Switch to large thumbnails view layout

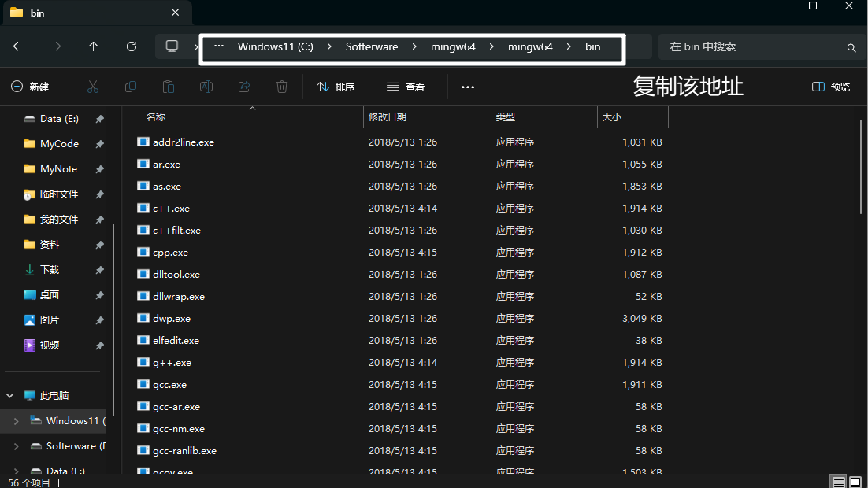coord(855,482)
